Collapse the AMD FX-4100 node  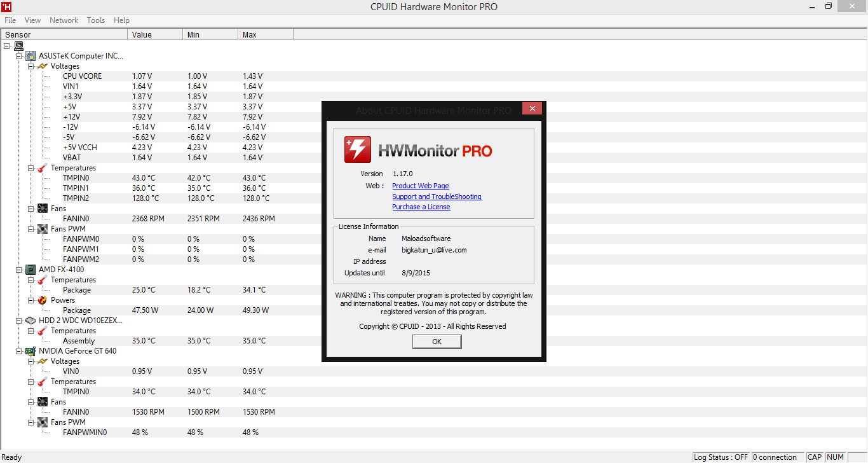19,270
